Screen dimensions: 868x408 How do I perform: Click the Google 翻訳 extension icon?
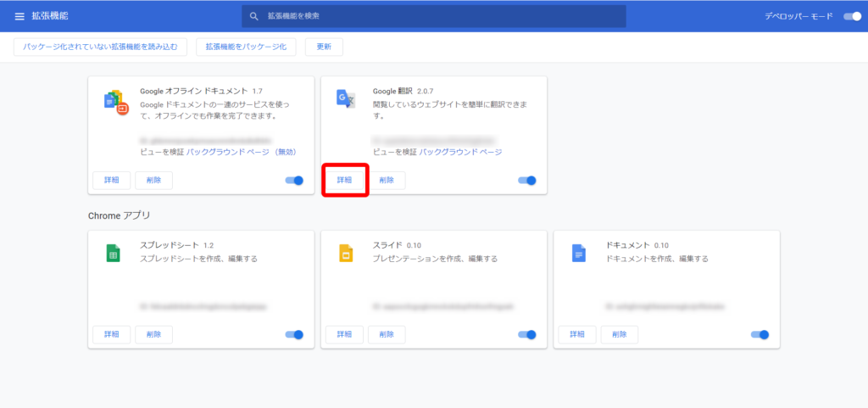point(346,98)
